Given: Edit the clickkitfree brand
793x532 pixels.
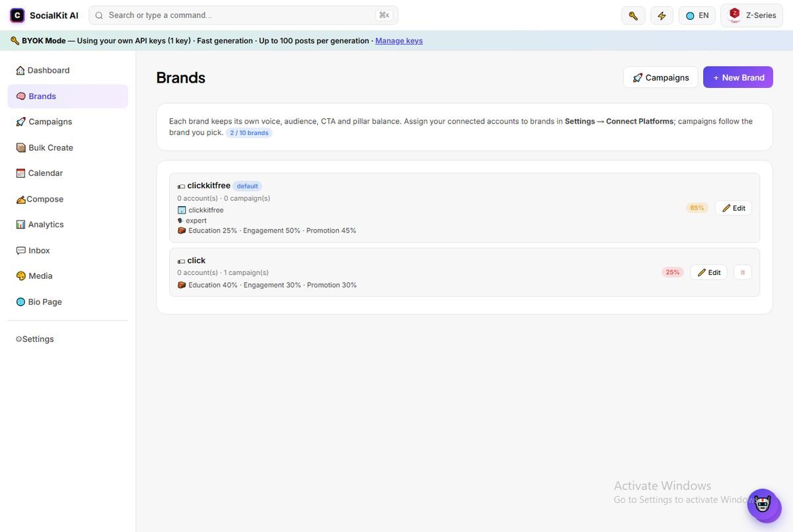Looking at the screenshot, I should (734, 208).
